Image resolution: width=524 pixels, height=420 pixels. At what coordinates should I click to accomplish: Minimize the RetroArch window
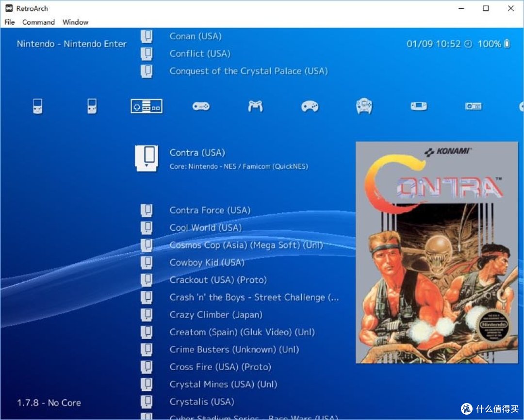pyautogui.click(x=461, y=8)
